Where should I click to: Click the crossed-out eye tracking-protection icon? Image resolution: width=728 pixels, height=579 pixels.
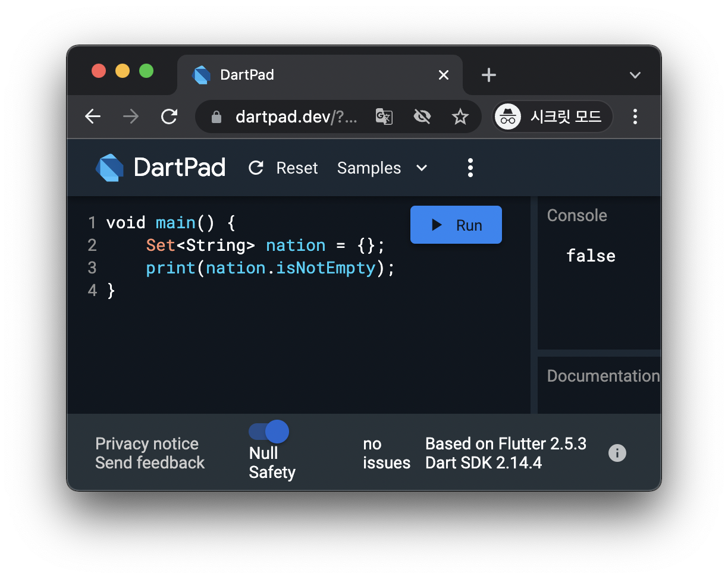(422, 117)
